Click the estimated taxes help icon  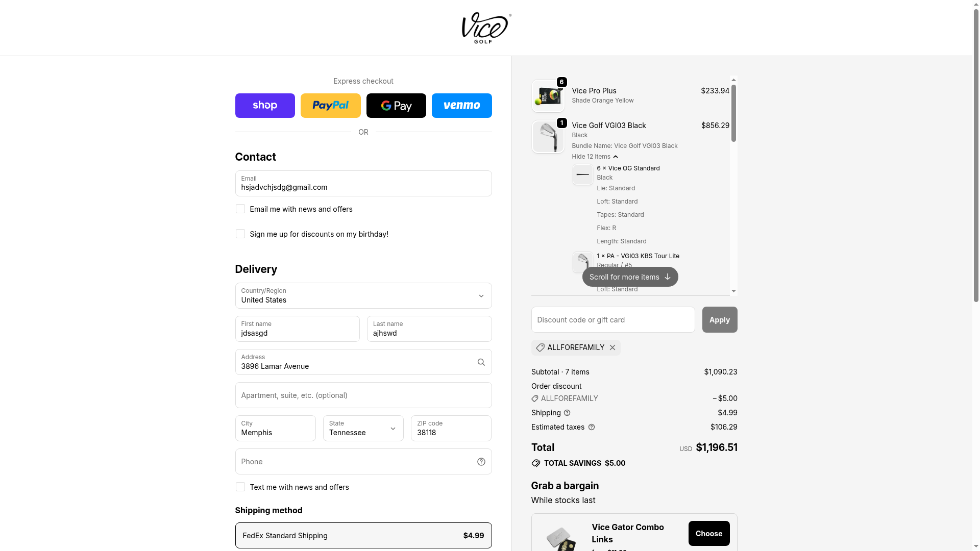coord(592,427)
